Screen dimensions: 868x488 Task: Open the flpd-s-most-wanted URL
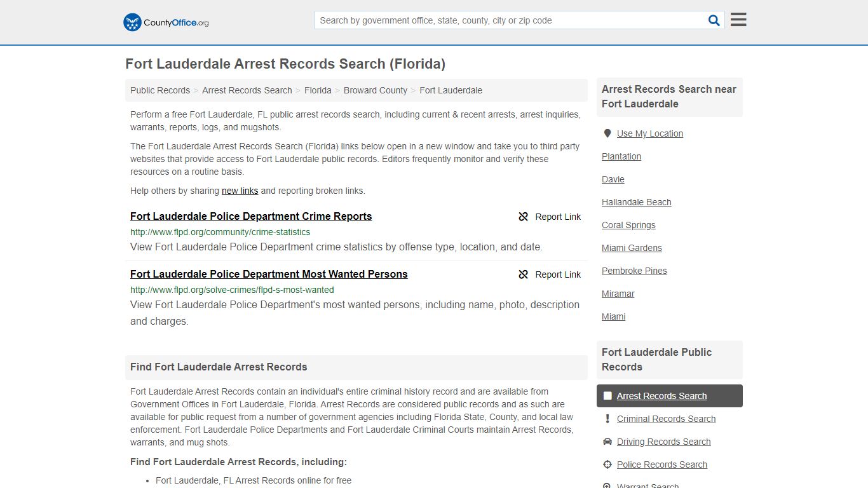tap(232, 290)
